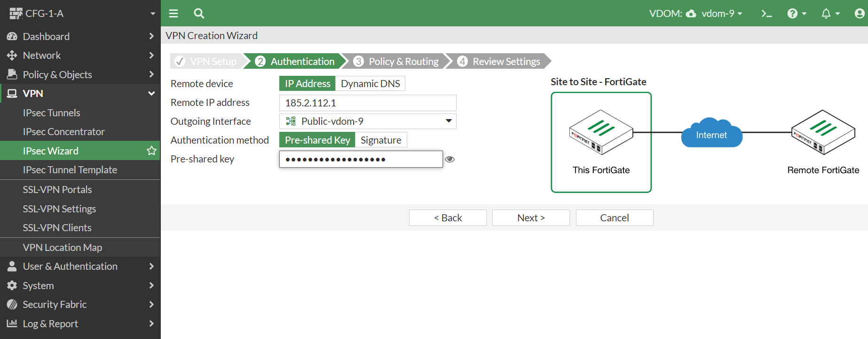Screen dimensions: 868x339
Task: Click the Internet cloud icon in diagram
Action: (x=711, y=134)
